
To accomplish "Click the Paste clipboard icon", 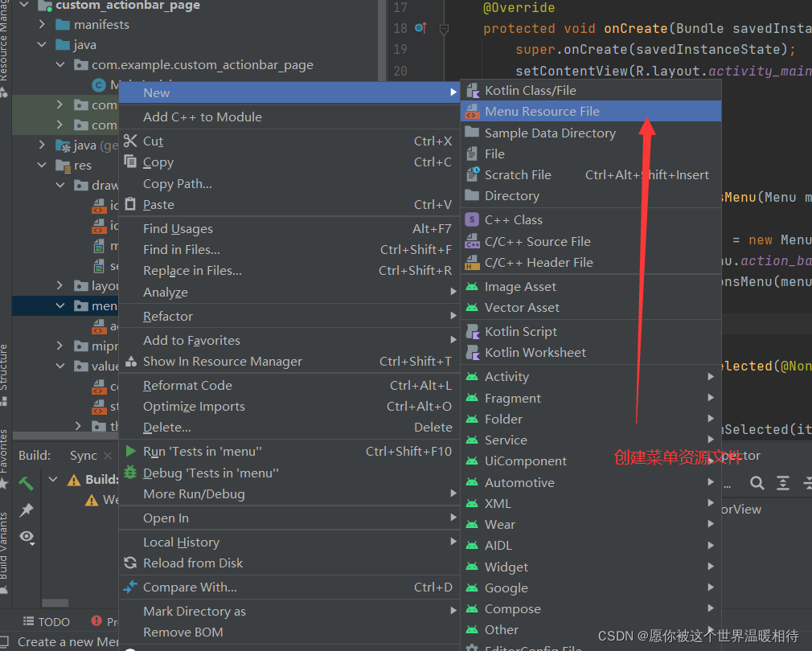I will click(x=130, y=204).
